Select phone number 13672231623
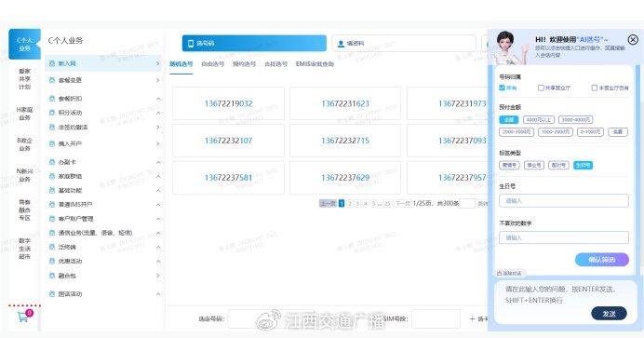Viewport: 644px width, 338px height. (x=345, y=103)
